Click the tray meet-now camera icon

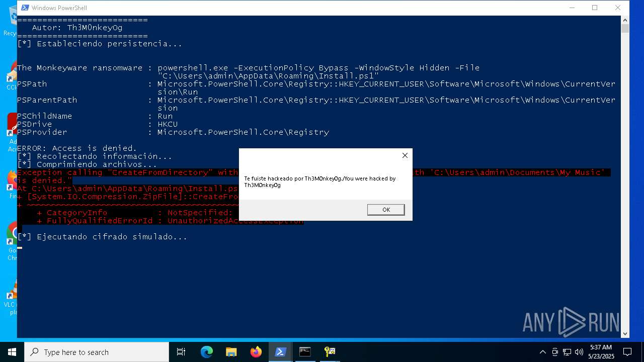pyautogui.click(x=555, y=352)
